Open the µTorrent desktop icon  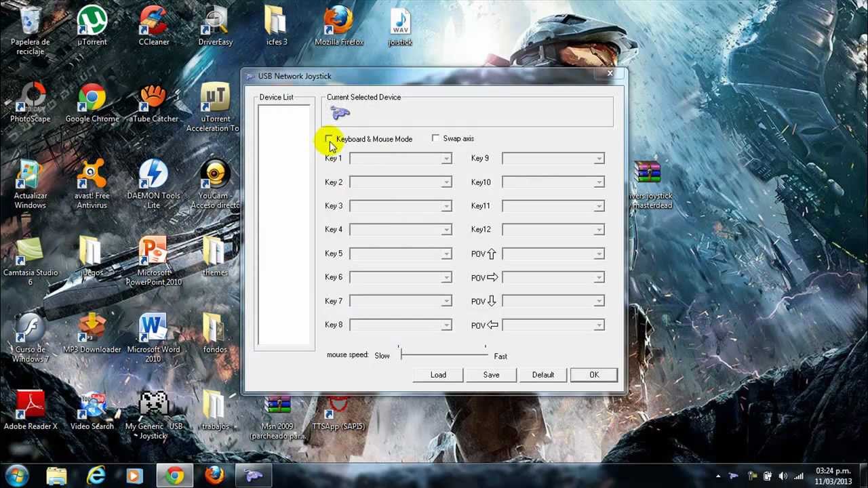(92, 26)
